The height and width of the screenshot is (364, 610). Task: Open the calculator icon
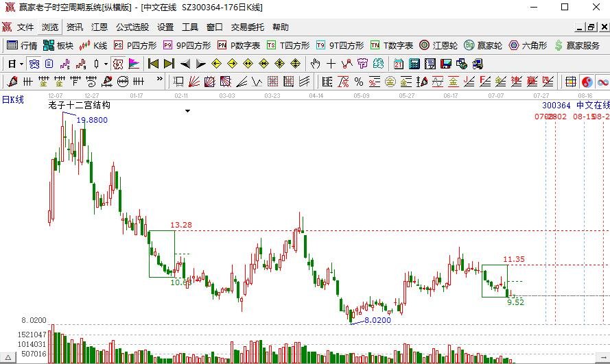414,64
